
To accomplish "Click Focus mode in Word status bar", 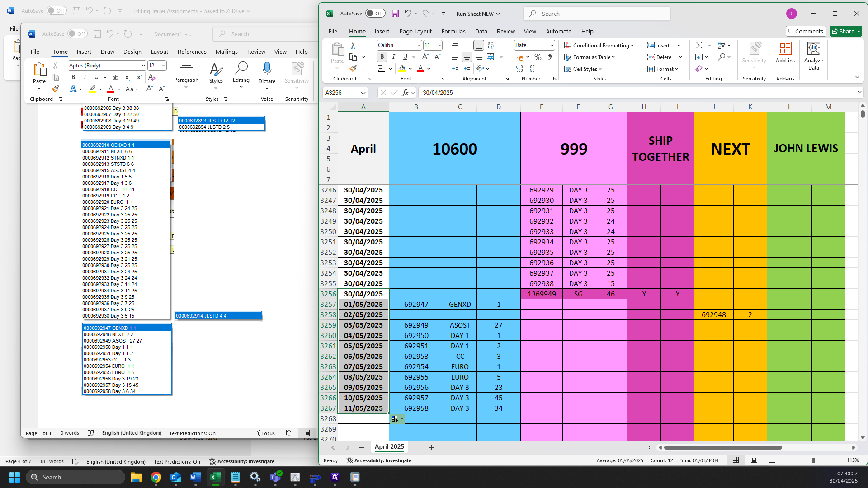I will tap(264, 433).
